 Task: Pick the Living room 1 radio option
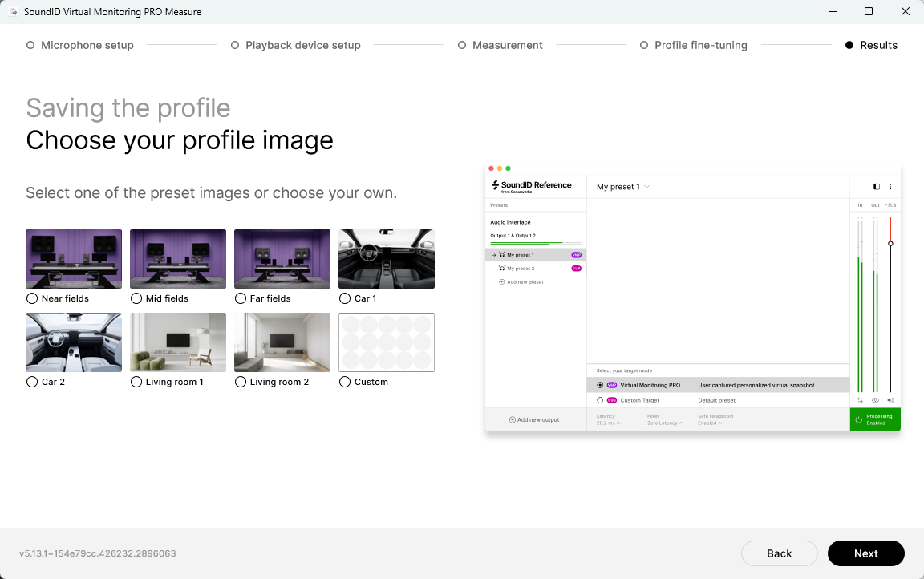[136, 382]
